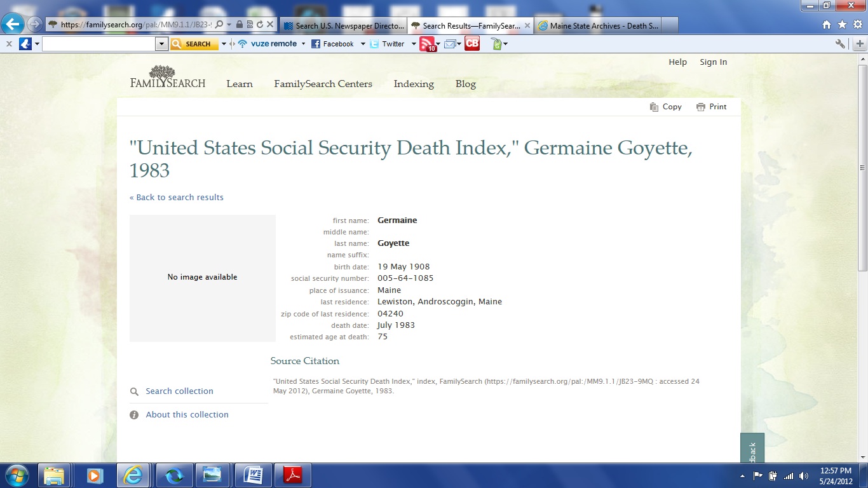Open the toolbar search box dropdown
This screenshot has height=488, width=868.
(161, 44)
